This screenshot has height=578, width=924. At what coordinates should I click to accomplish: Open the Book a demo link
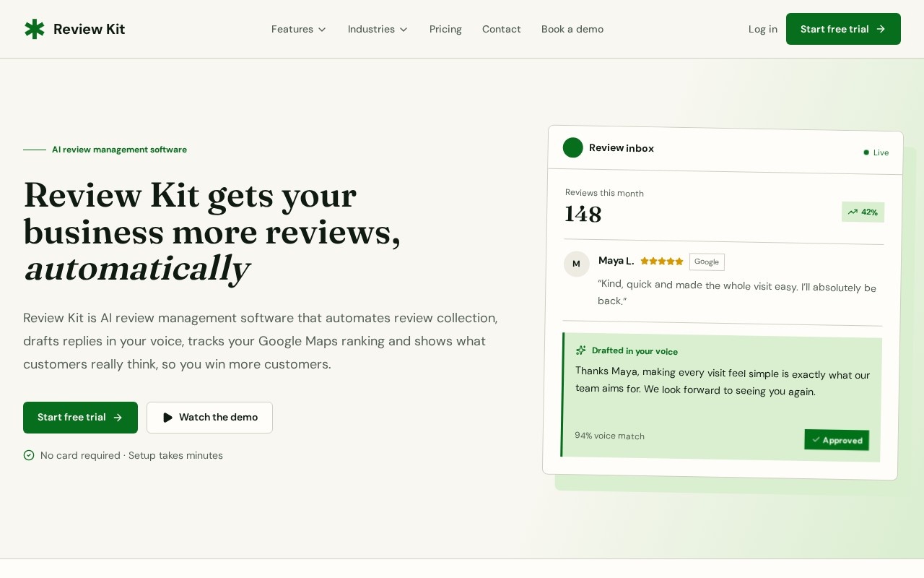pos(572,29)
